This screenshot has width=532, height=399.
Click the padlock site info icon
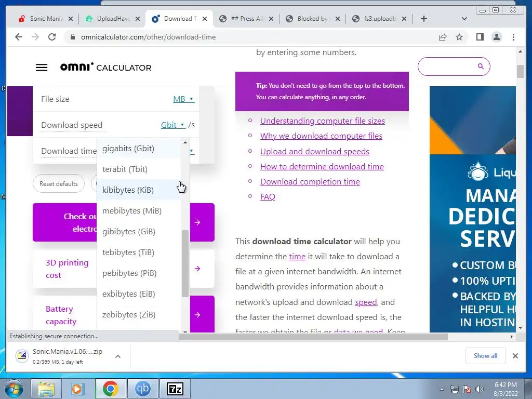pyautogui.click(x=72, y=37)
